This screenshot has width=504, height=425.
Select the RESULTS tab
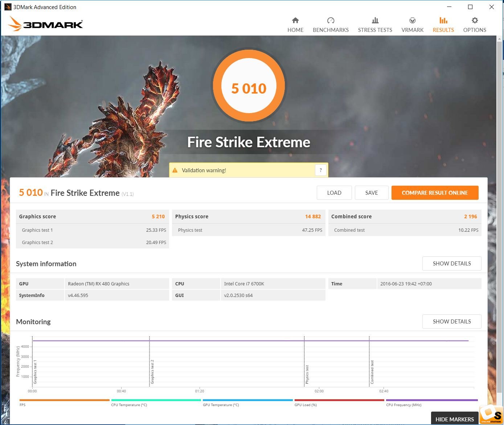click(x=443, y=25)
